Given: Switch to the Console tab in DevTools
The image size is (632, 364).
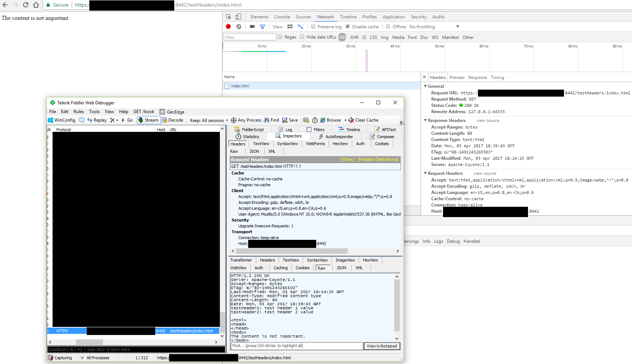Looking at the screenshot, I should click(x=282, y=17).
